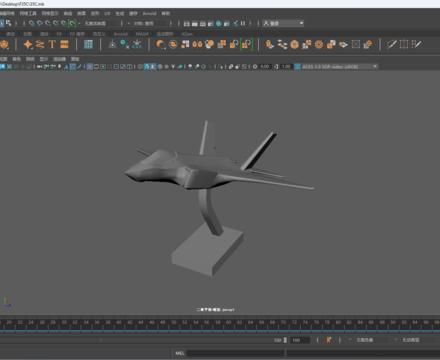Screen dimensions: 440x360
Task: Click the playback end frame field
Action: pyautogui.click(x=299, y=340)
